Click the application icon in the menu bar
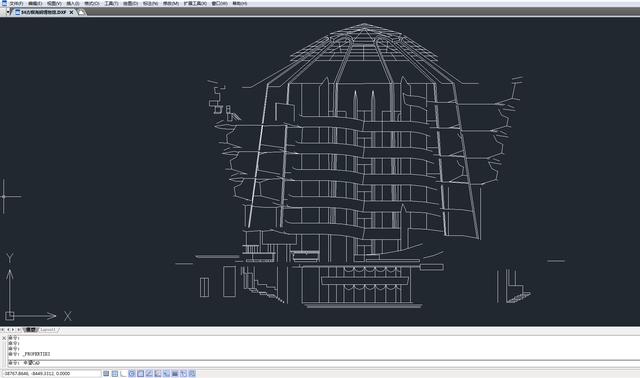640x378 pixels. pyautogui.click(x=4, y=3)
